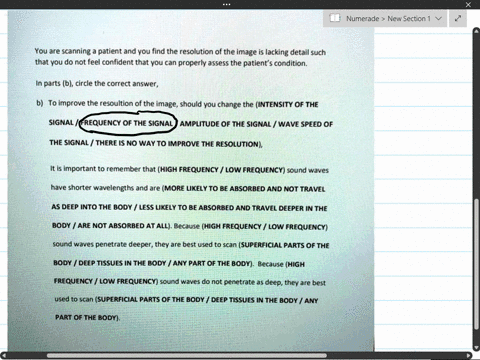The height and width of the screenshot is (360, 480).
Task: Click the line 'In parts (b), circle the correct answer'
Action: (x=97, y=83)
